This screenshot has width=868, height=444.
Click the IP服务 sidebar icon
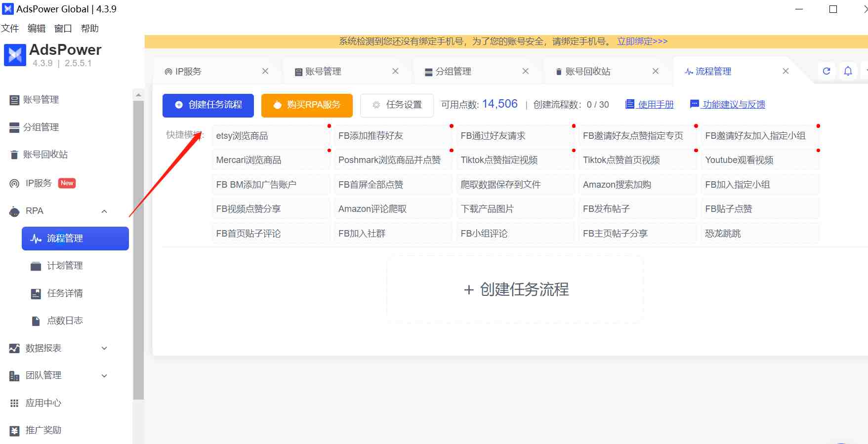click(14, 184)
